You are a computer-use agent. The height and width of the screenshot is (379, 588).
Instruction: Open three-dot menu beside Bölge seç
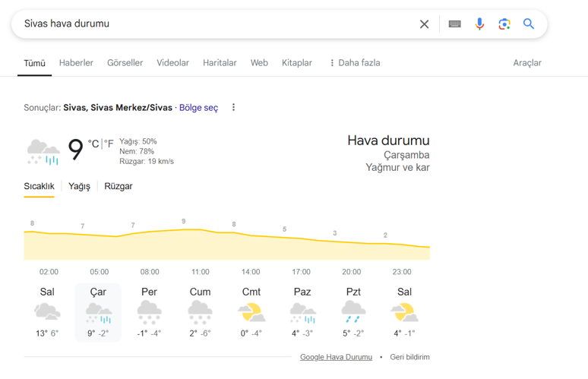pos(233,108)
